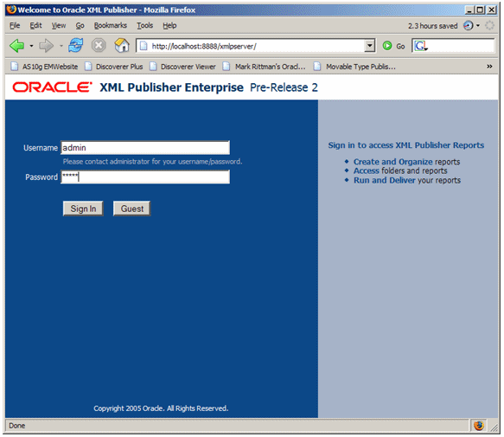This screenshot has width=504, height=437.
Task: Open the View menu
Action: tap(59, 25)
